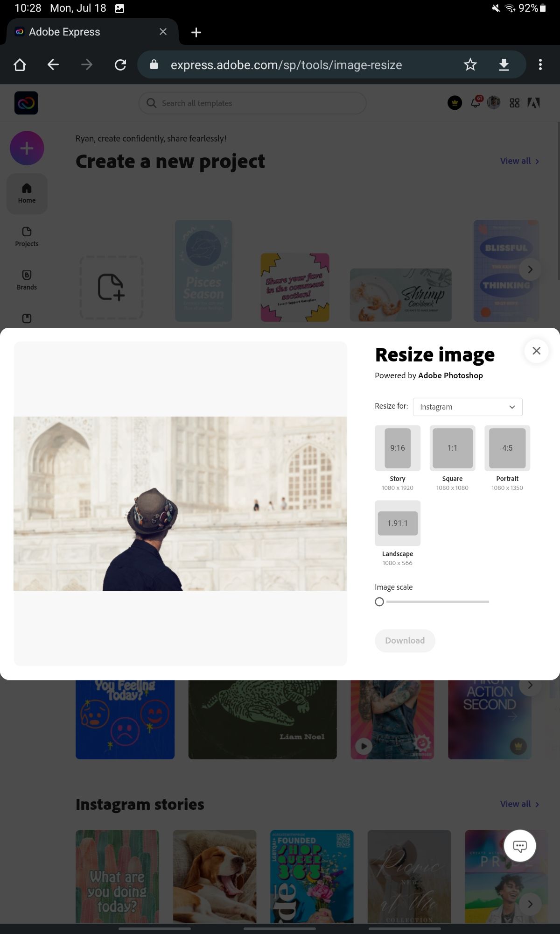560x934 pixels.
Task: Go to Home in sidebar
Action: click(27, 193)
